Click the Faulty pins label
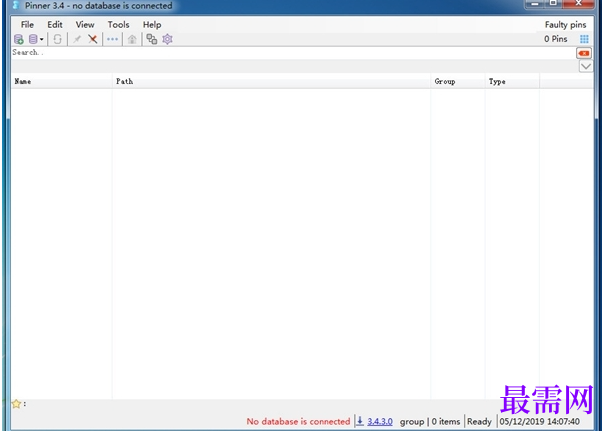 click(566, 25)
